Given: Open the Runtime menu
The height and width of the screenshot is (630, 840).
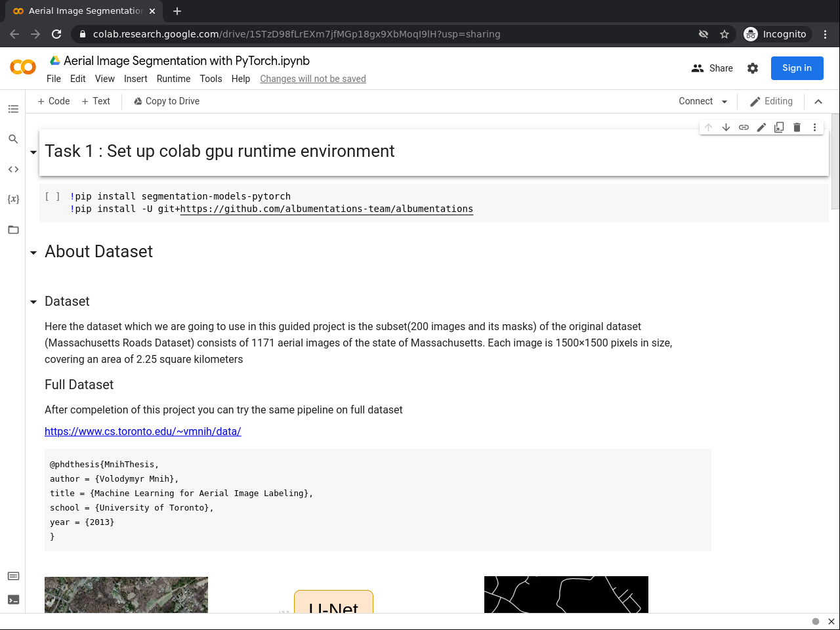Looking at the screenshot, I should coord(173,79).
